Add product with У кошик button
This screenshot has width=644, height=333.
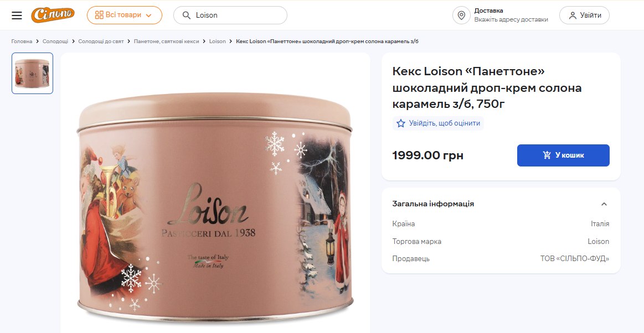click(563, 155)
